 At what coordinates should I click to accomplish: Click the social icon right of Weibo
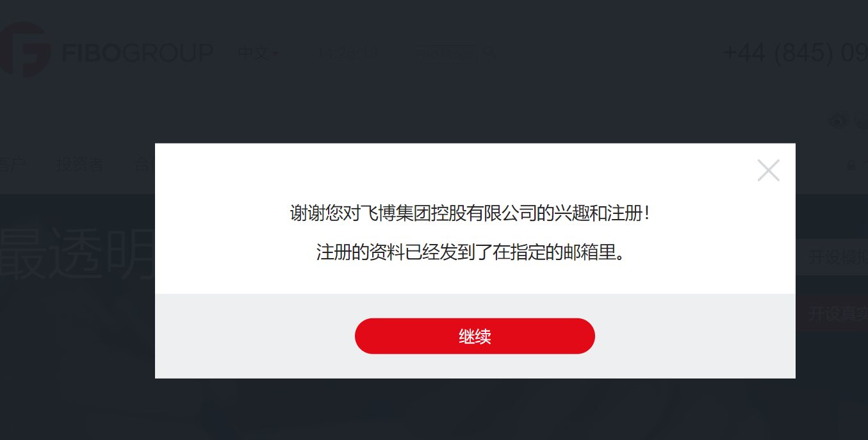pyautogui.click(x=862, y=120)
